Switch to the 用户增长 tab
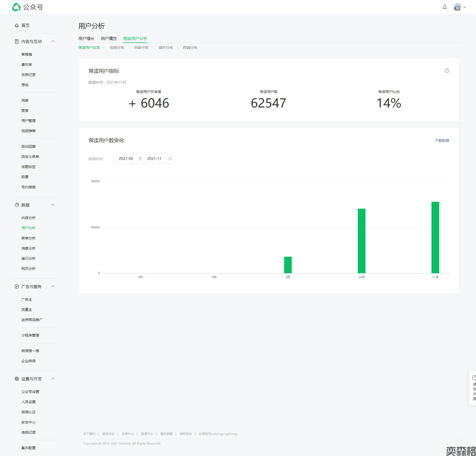The height and width of the screenshot is (456, 476). click(86, 38)
